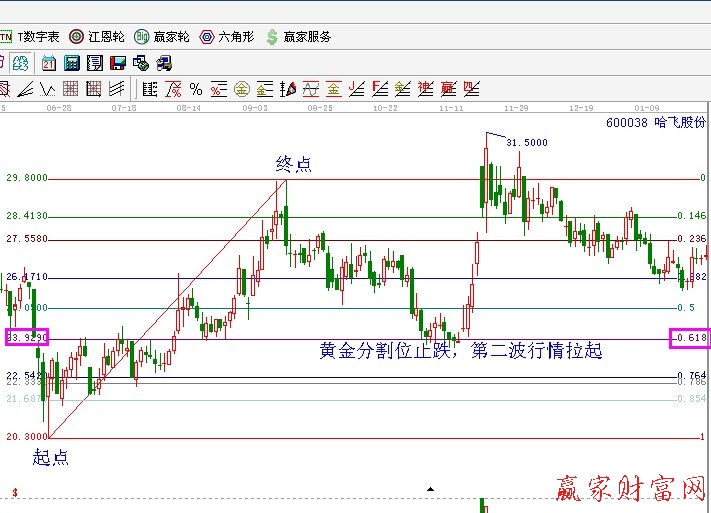Click the notepad icon in toolbar
Screen dimensions: 711x513
pos(95,63)
